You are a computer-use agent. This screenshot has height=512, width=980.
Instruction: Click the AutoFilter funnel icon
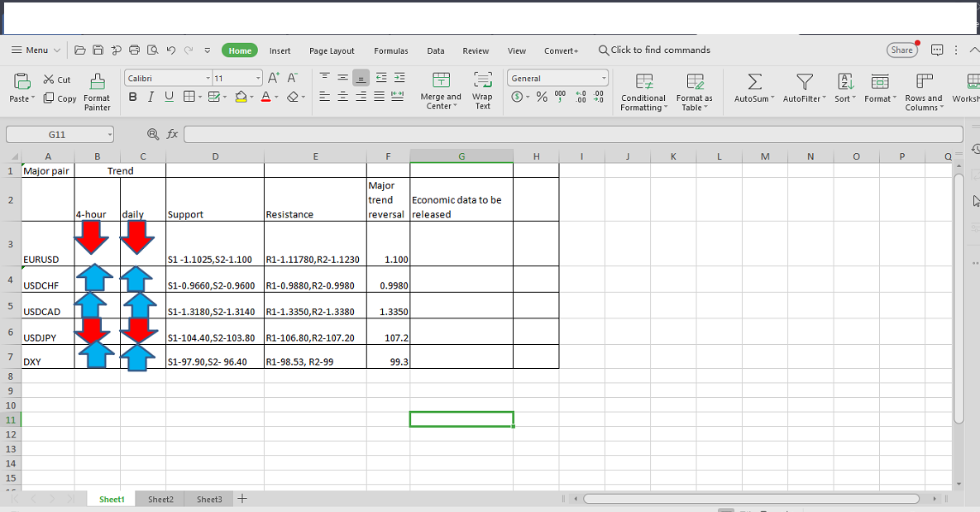pyautogui.click(x=804, y=81)
